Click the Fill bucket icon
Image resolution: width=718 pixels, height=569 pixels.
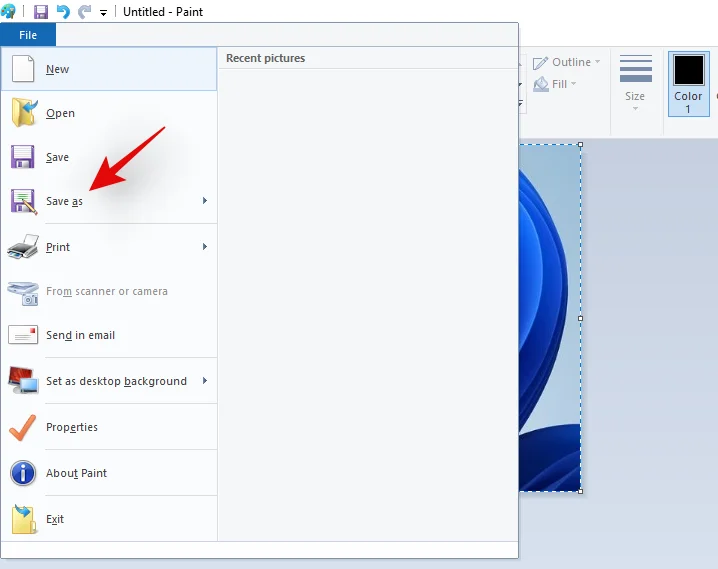[x=541, y=84]
